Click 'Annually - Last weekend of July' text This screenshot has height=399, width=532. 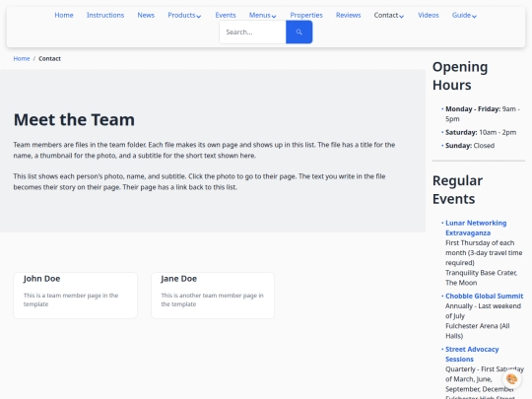(x=483, y=310)
